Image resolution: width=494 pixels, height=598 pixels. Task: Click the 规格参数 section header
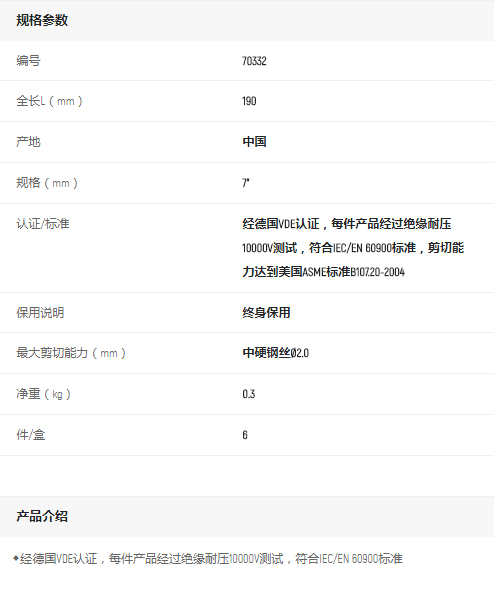pyautogui.click(x=42, y=20)
